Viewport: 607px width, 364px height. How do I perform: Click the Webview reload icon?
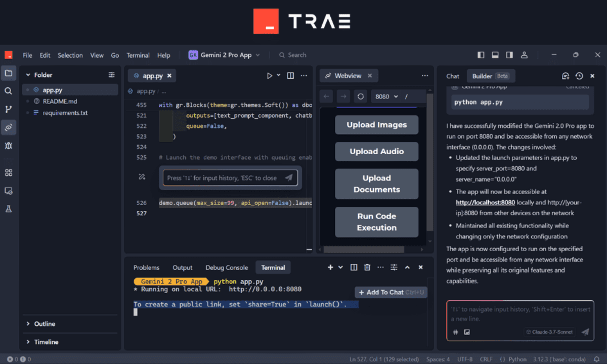coord(360,96)
